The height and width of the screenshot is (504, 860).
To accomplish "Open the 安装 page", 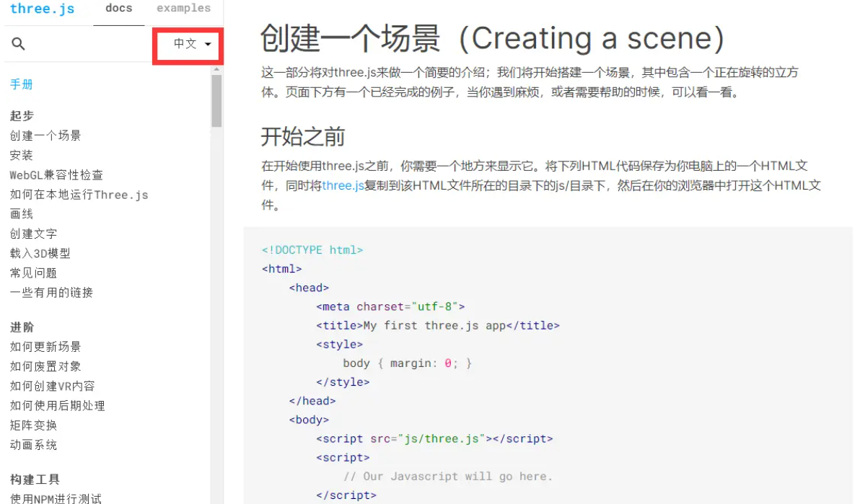I will (x=22, y=155).
